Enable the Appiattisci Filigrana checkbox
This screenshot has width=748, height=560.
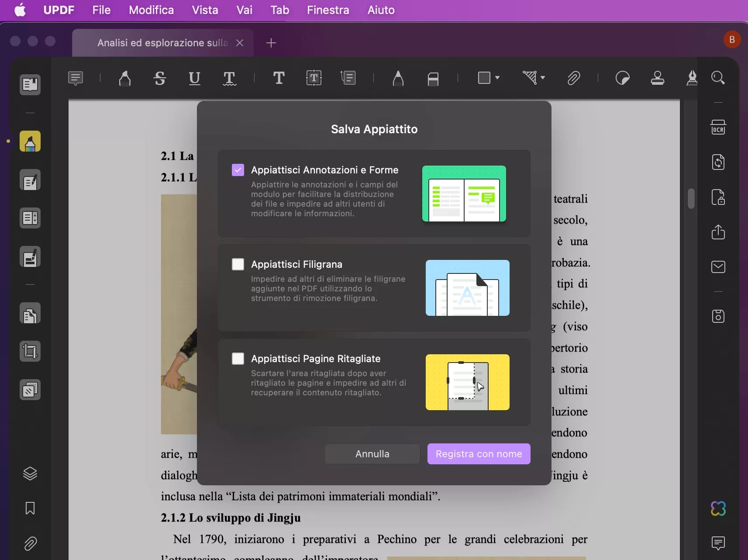pos(238,264)
